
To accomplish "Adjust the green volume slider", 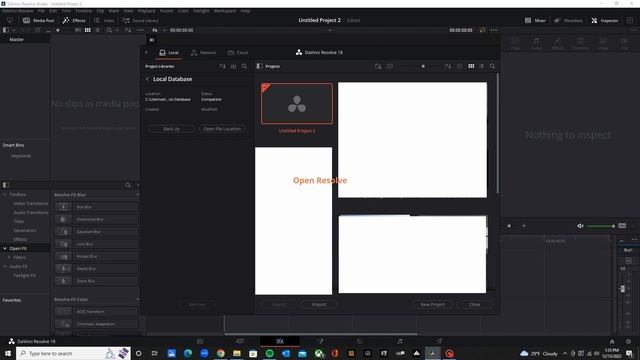I will [x=600, y=226].
